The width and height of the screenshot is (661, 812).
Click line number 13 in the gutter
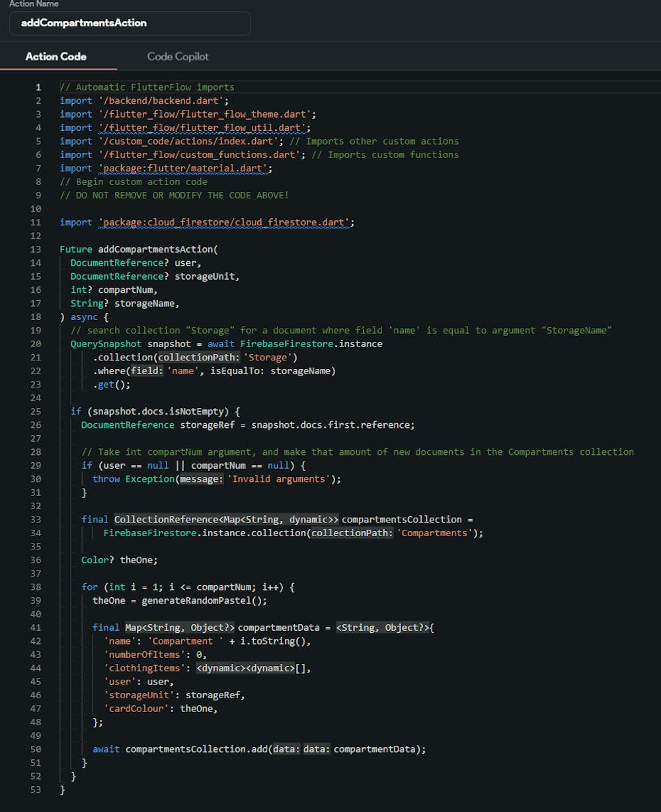tap(36, 249)
